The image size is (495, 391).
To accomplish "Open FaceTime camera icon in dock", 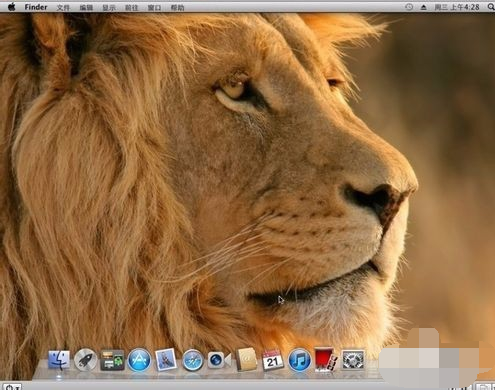I will click(x=219, y=360).
